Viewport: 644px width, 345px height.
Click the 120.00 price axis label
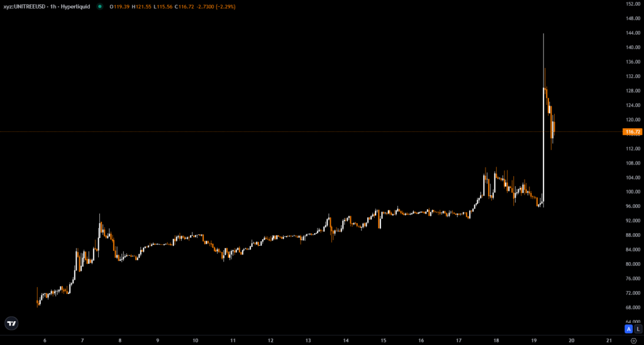pos(633,120)
